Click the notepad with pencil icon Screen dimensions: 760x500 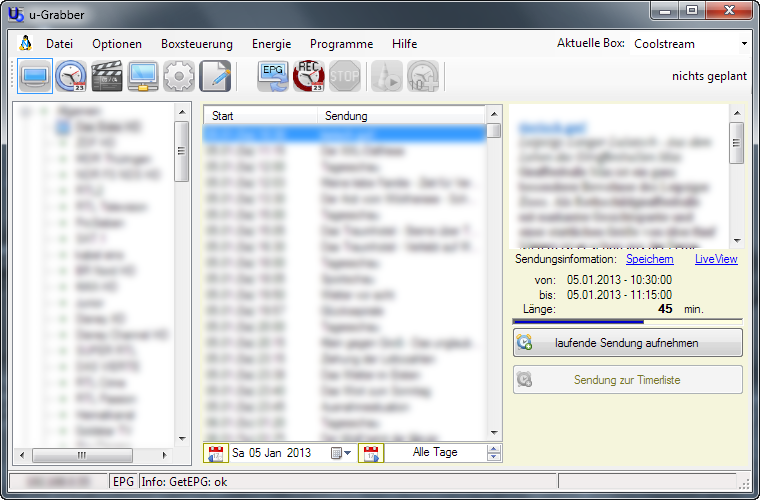coord(215,76)
